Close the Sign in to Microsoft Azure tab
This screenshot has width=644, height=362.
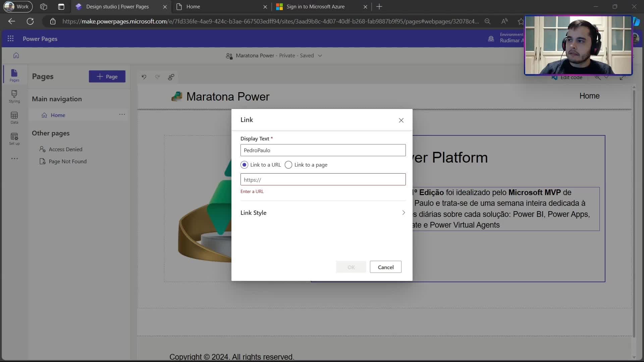[365, 7]
